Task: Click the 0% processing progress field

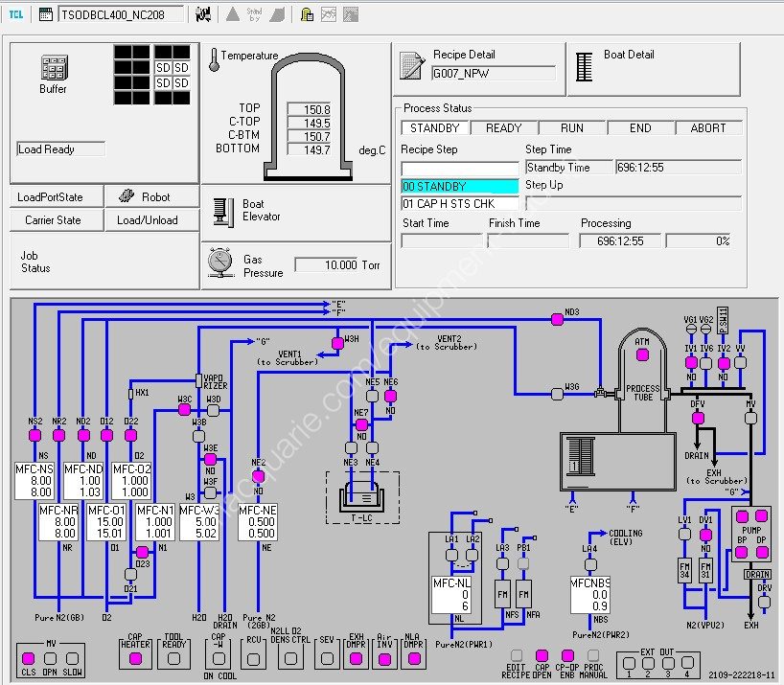Action: (x=699, y=241)
